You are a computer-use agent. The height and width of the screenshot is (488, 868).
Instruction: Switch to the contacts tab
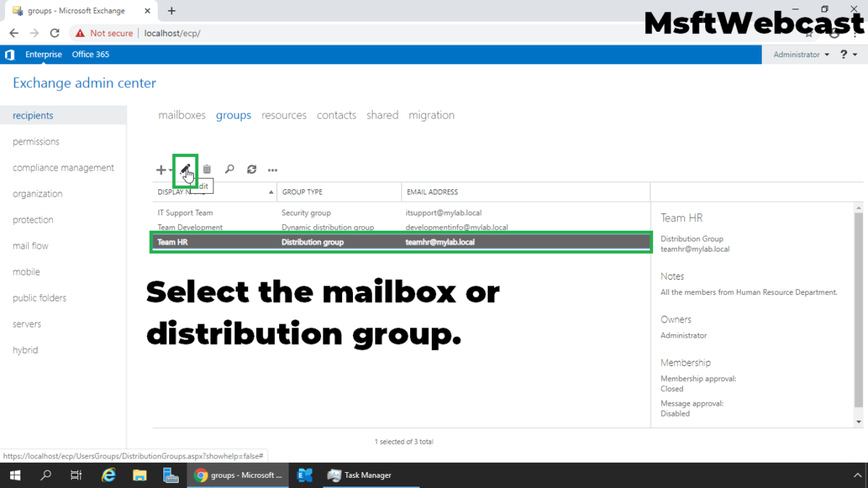point(336,115)
